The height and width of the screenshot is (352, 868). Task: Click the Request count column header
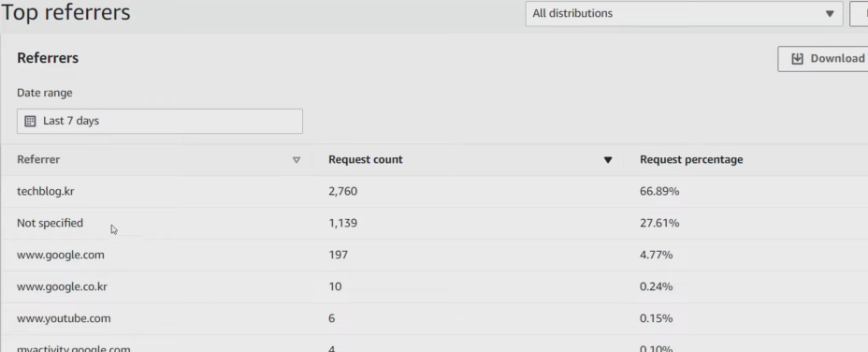click(366, 160)
